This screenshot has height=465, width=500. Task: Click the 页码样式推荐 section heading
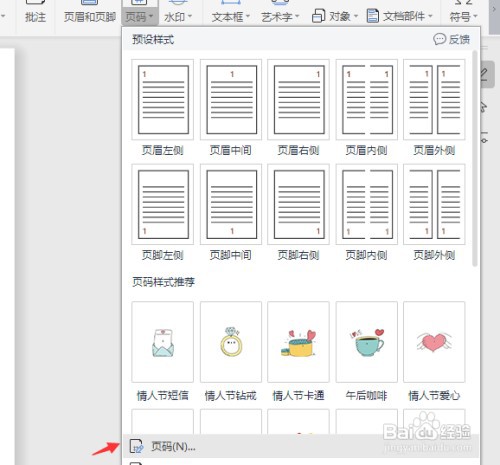(163, 282)
